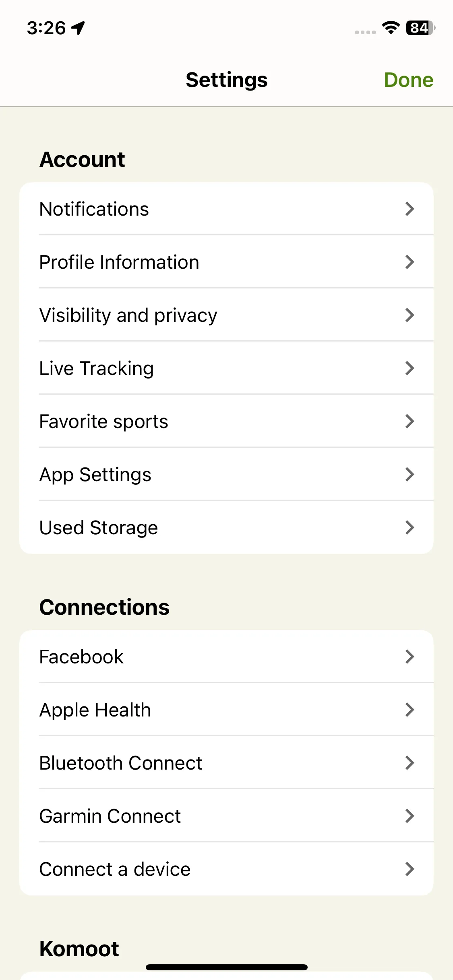453x980 pixels.
Task: Tap the location arrow in status bar
Action: pyautogui.click(x=78, y=28)
